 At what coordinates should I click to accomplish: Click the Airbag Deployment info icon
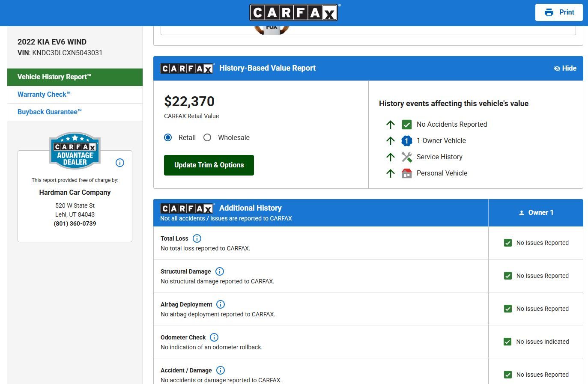coord(221,304)
